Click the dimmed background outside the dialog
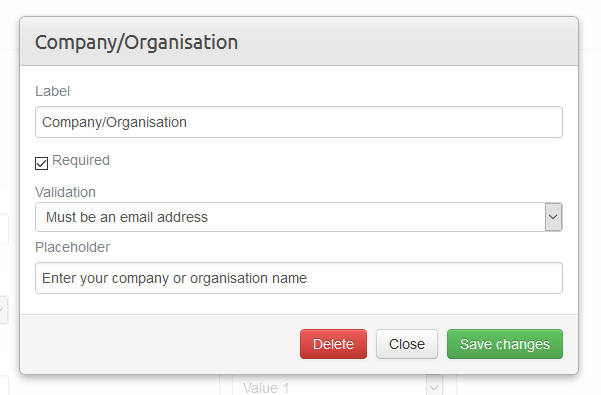Image resolution: width=601 pixels, height=395 pixels. [590, 192]
